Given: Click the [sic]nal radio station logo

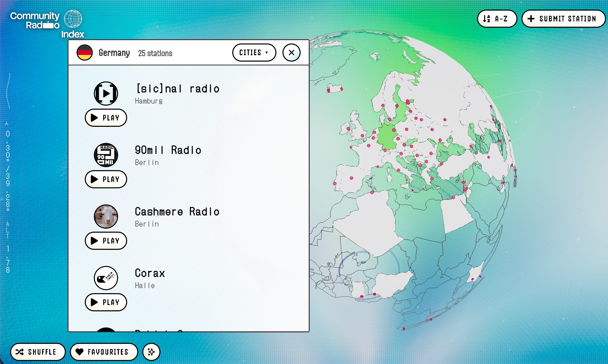Looking at the screenshot, I should 106,94.
